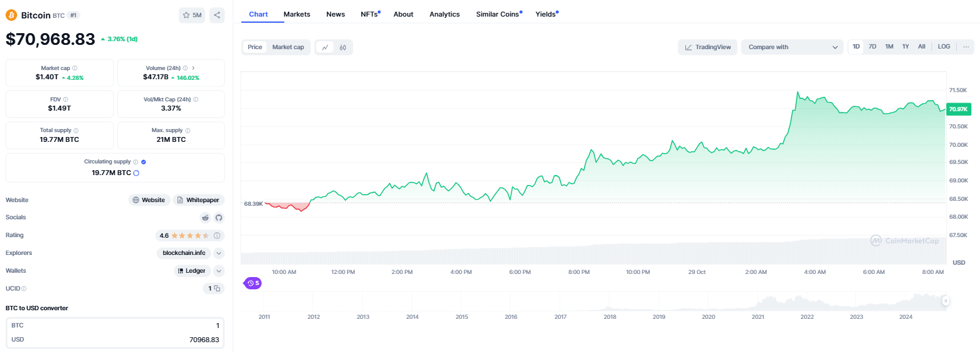
Task: Expand Volume (24h) details arrow
Action: [193, 68]
